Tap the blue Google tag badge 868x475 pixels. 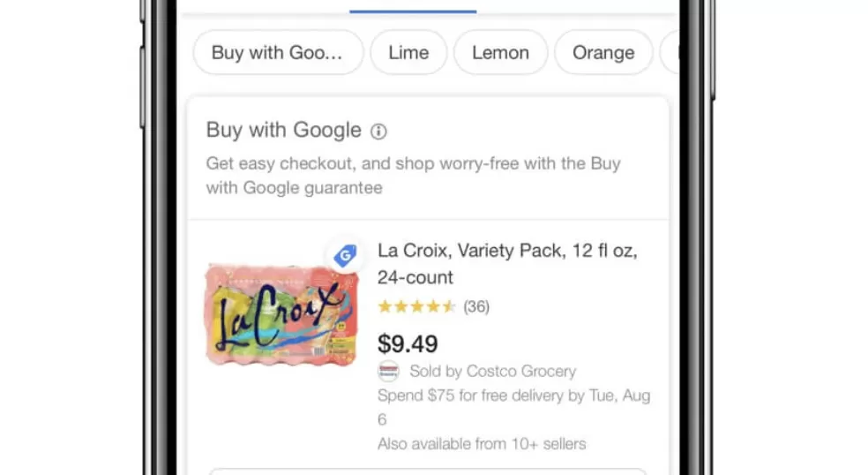click(345, 255)
